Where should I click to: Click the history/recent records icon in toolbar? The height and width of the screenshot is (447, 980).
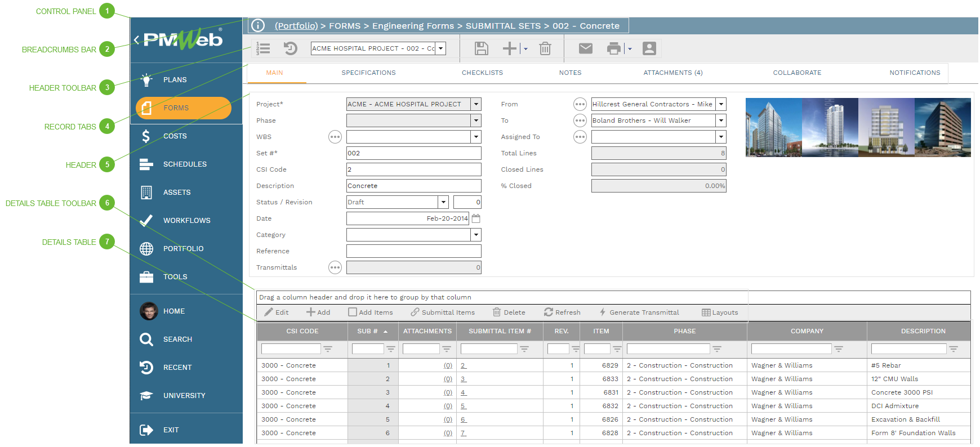pyautogui.click(x=291, y=48)
